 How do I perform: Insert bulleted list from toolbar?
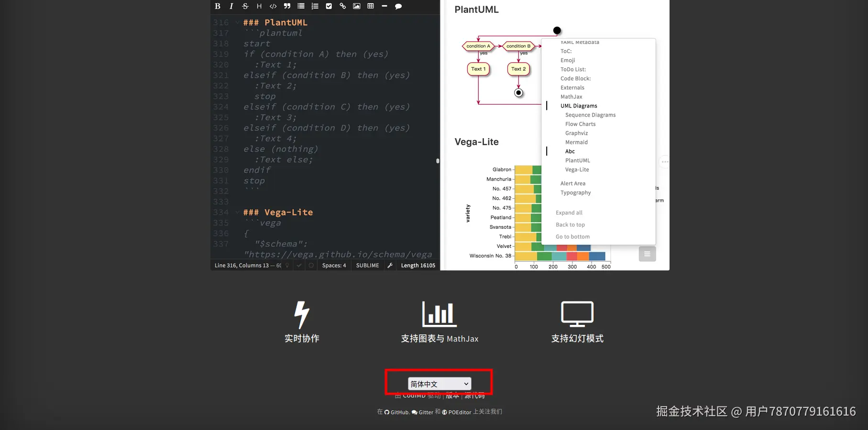[301, 6]
